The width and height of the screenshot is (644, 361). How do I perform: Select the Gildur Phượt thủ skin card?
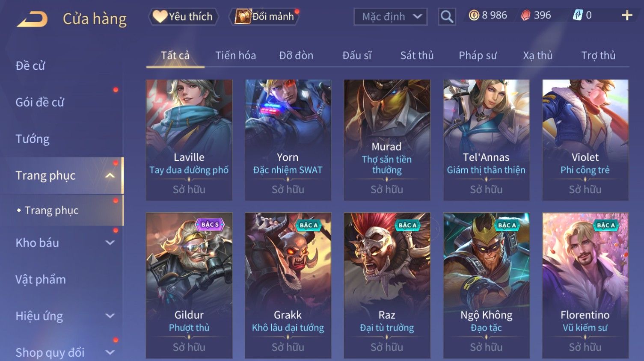[x=189, y=285]
